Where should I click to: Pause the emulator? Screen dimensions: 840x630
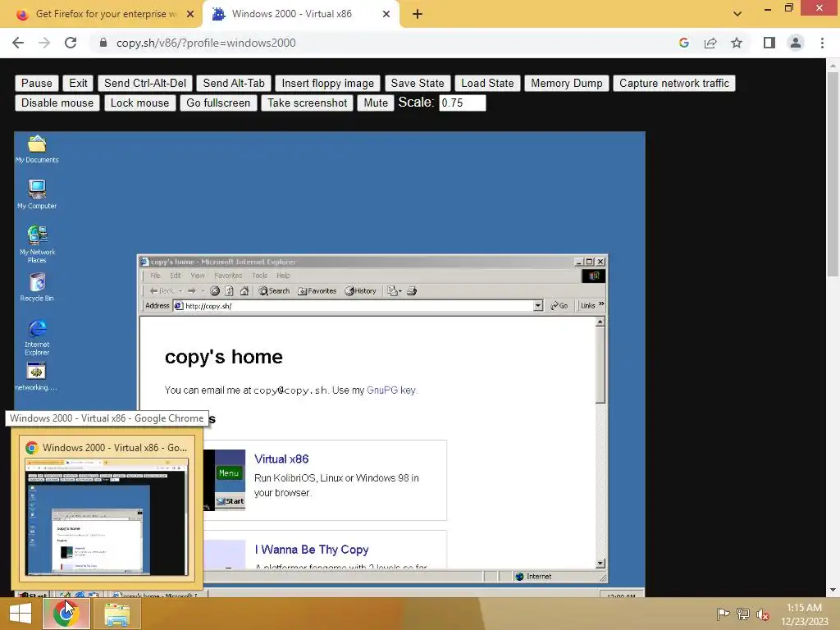pos(36,83)
